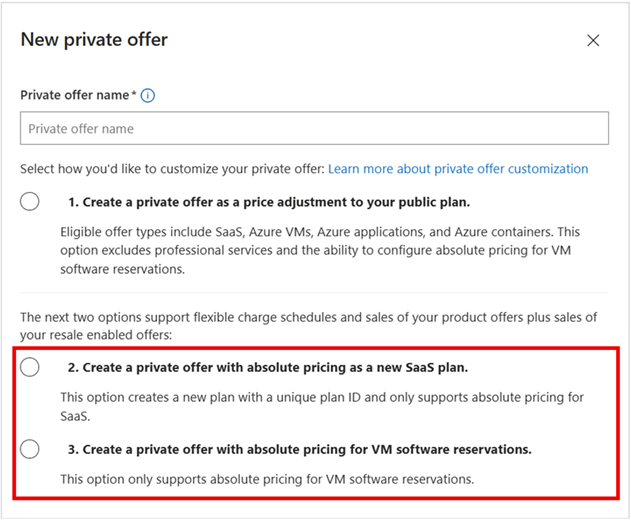Click the flexible charge schedules explanatory text

coord(308,325)
